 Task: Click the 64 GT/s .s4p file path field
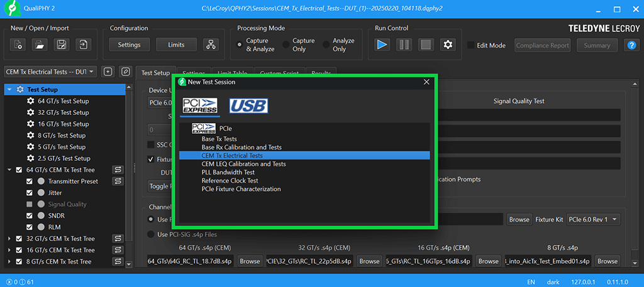(x=190, y=261)
